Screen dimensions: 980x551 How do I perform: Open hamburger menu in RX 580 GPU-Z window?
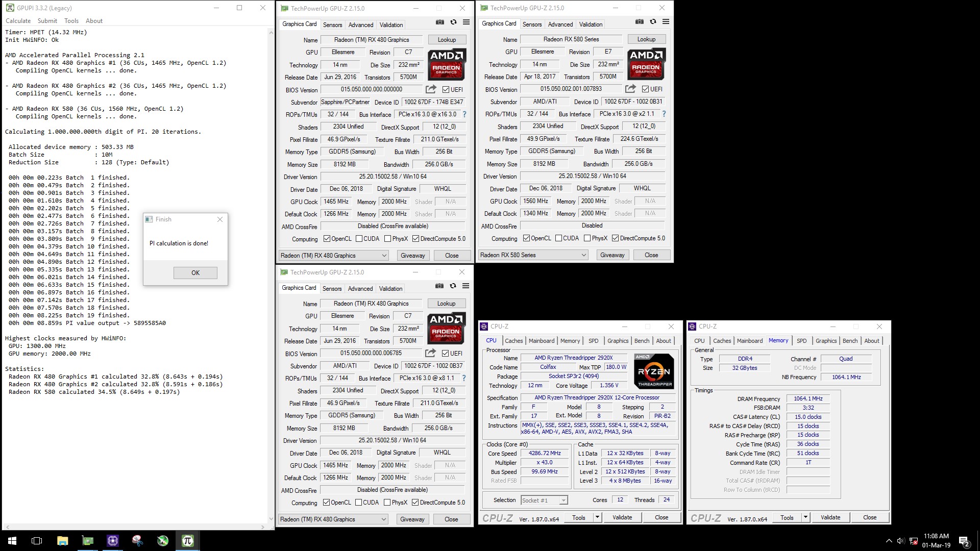click(x=666, y=21)
